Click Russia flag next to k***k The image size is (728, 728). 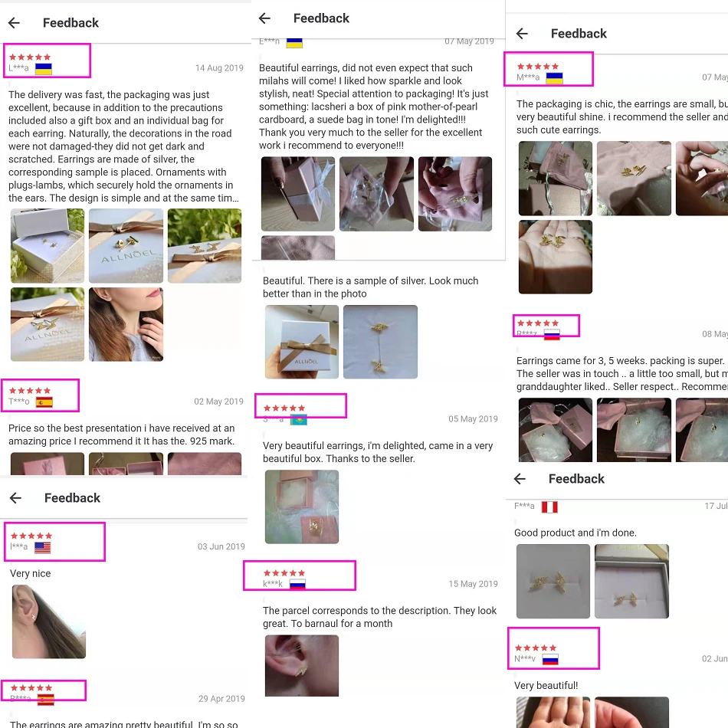tap(297, 585)
